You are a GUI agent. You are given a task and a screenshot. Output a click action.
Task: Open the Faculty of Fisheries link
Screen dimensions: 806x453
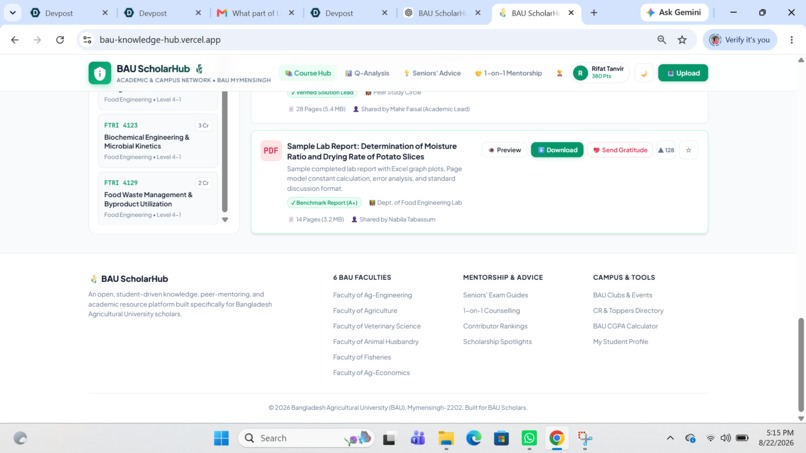click(x=361, y=357)
